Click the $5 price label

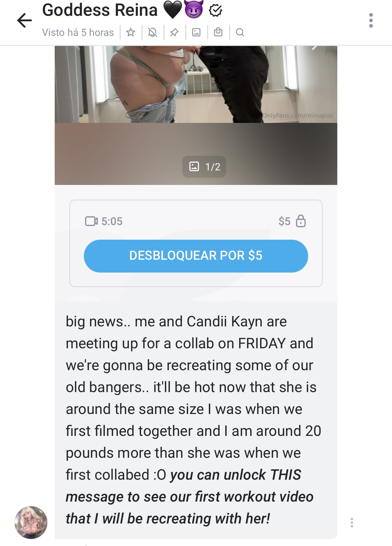click(x=284, y=221)
